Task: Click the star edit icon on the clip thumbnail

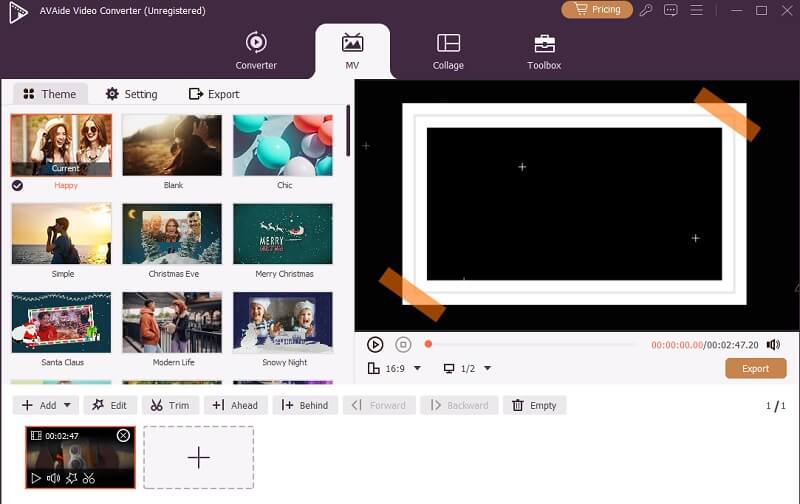Action: (x=71, y=479)
